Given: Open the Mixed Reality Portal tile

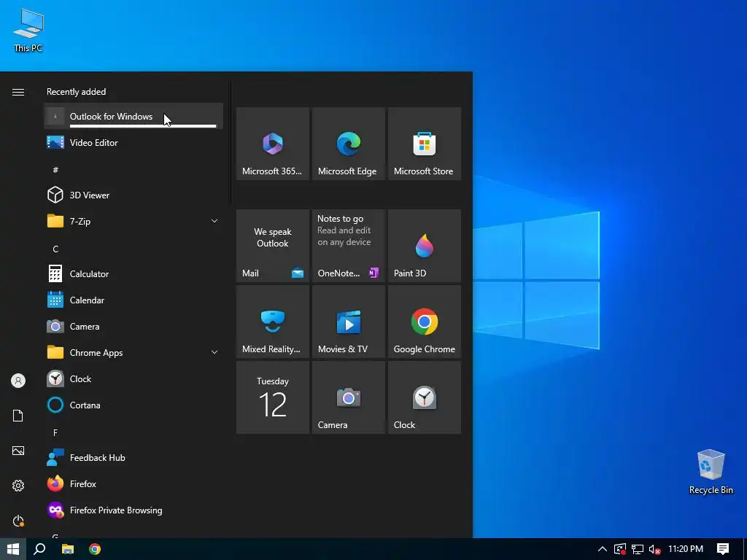Looking at the screenshot, I should point(273,322).
